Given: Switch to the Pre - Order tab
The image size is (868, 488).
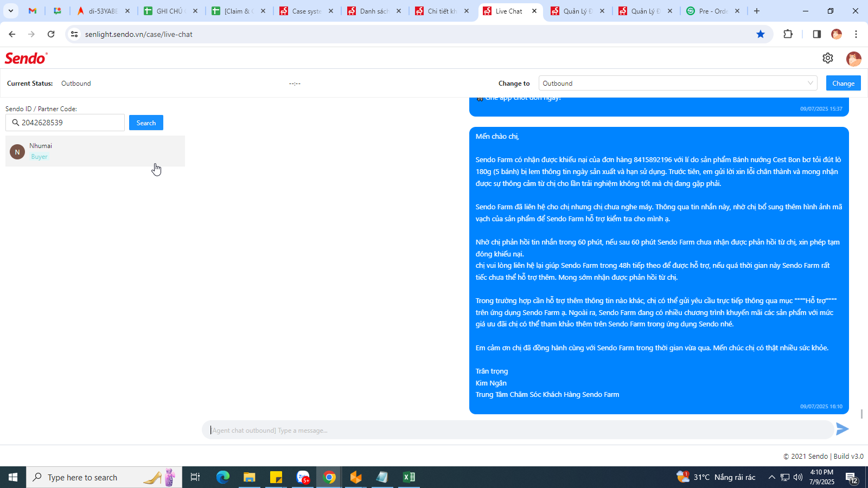Looking at the screenshot, I should [713, 11].
